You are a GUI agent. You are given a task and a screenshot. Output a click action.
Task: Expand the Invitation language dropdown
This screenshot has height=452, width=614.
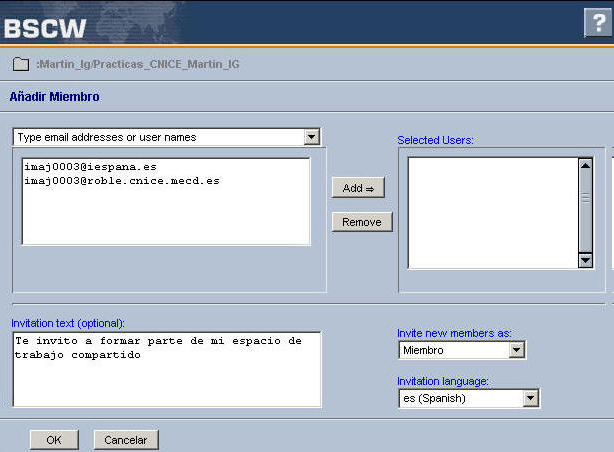coord(530,398)
